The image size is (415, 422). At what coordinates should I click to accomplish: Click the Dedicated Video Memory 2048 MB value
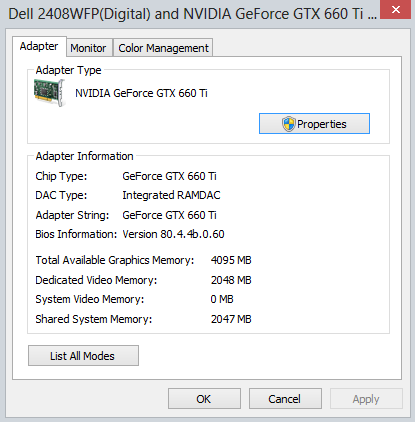[x=231, y=280]
